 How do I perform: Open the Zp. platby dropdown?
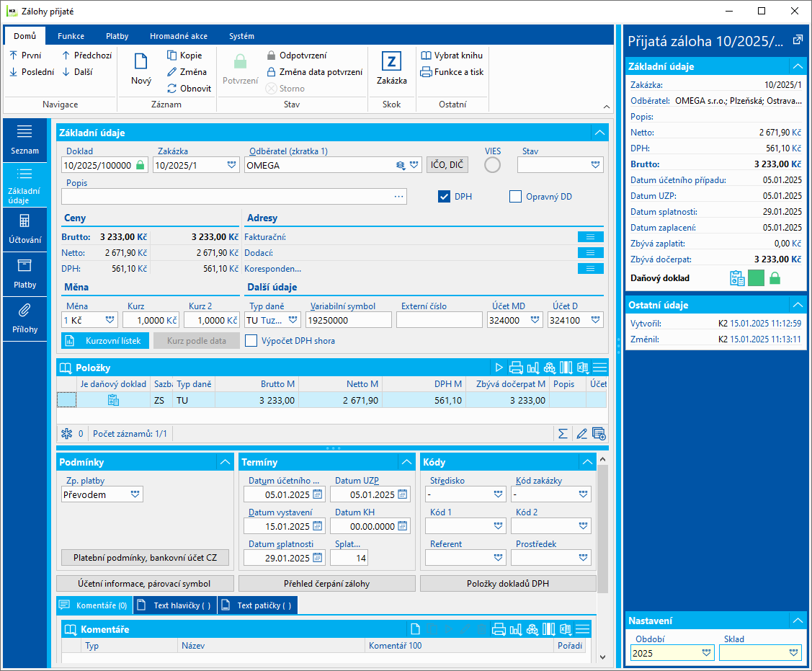(x=135, y=494)
